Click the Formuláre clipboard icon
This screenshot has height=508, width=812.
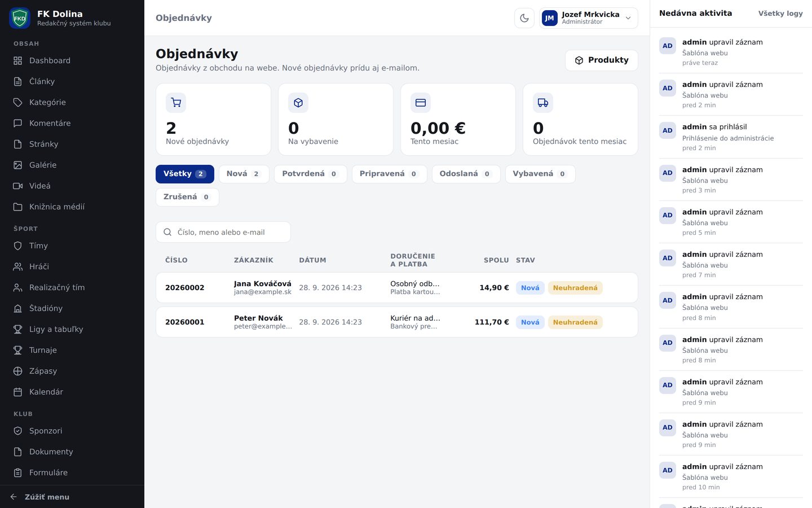17,472
